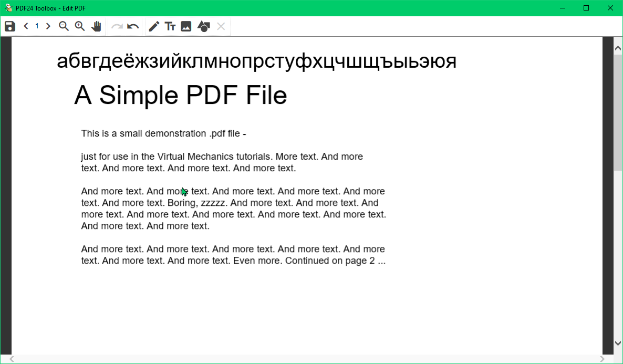Go to the next page
Image resolution: width=623 pixels, height=364 pixels.
48,26
